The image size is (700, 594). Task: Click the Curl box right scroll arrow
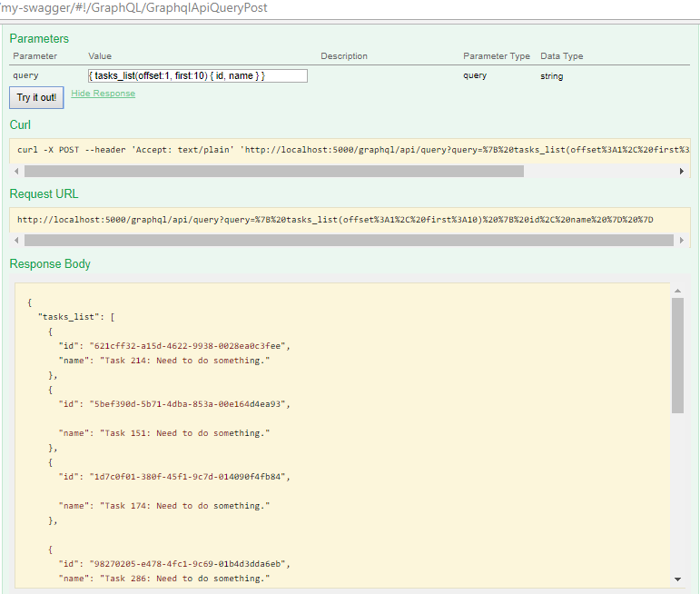click(x=682, y=171)
